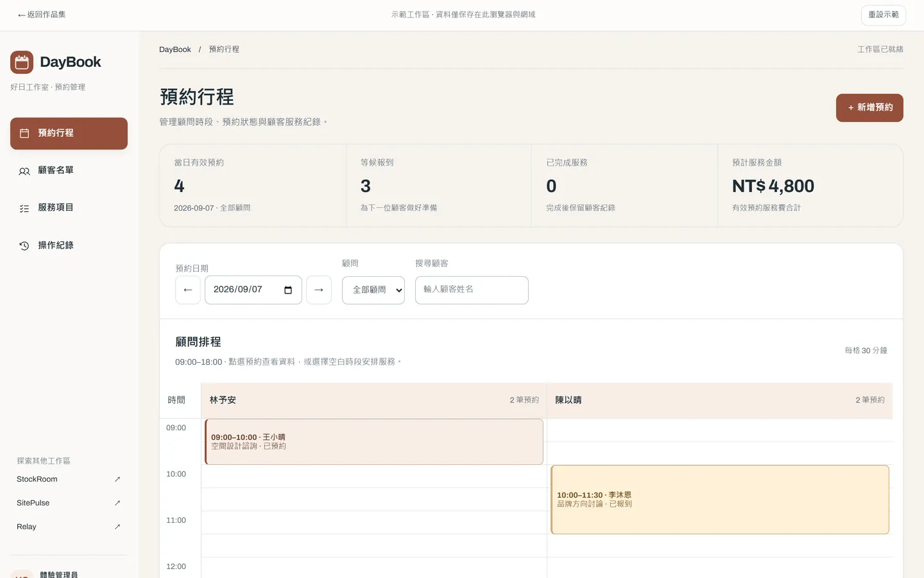Open Relay workspace link
Screen dimensions: 924x578
pos(69,527)
